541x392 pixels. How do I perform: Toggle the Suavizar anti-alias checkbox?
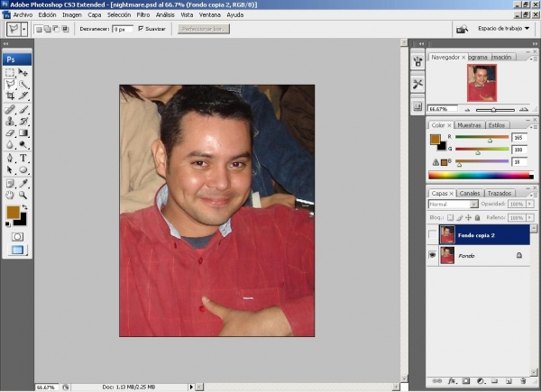click(x=141, y=29)
